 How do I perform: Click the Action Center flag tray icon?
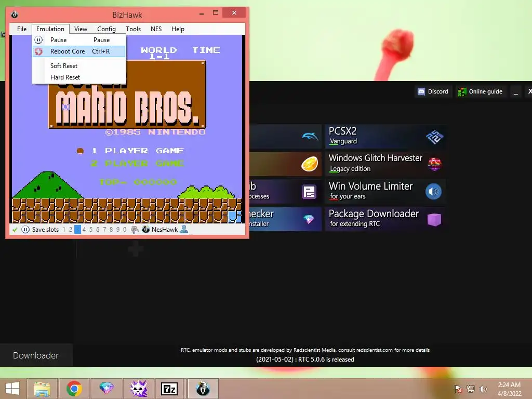[458, 389]
